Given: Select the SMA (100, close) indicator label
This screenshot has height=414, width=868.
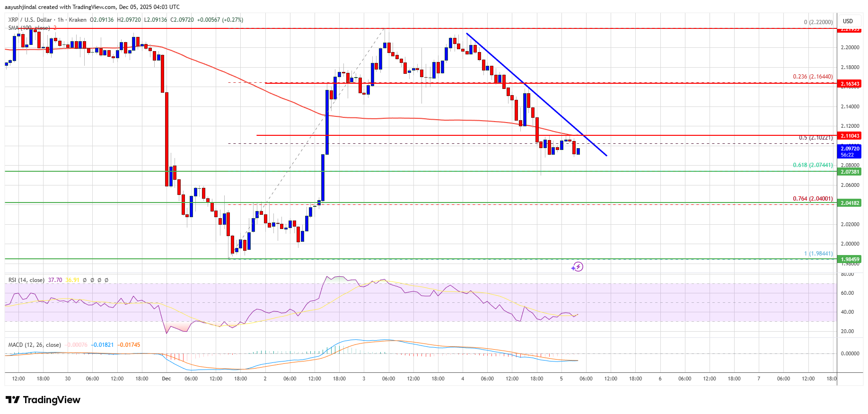Looking at the screenshot, I should coord(29,28).
